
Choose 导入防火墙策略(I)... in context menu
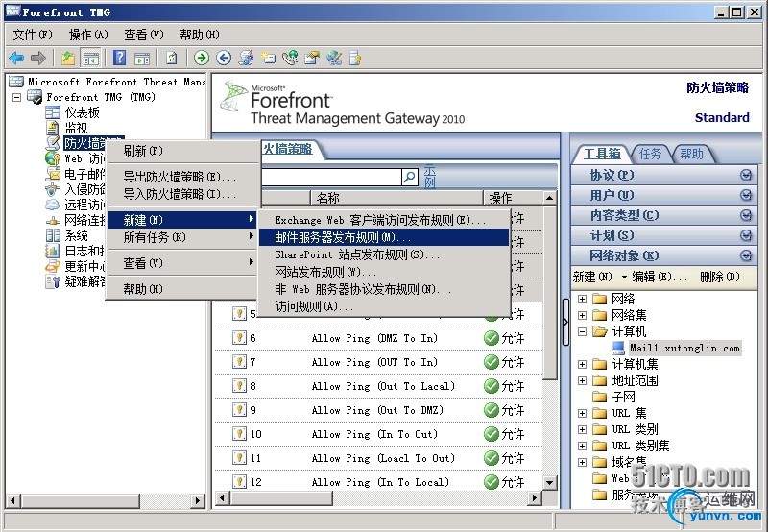[x=182, y=194]
